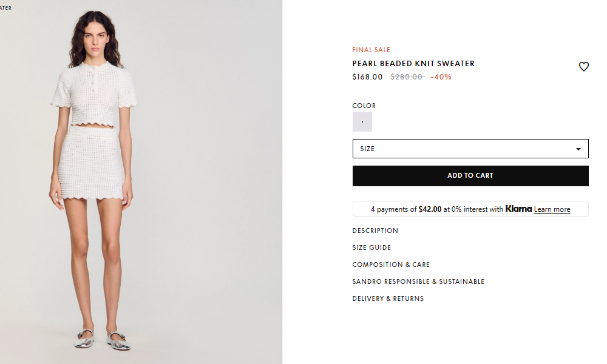
Task: Click the Final Sale label
Action: 371,50
